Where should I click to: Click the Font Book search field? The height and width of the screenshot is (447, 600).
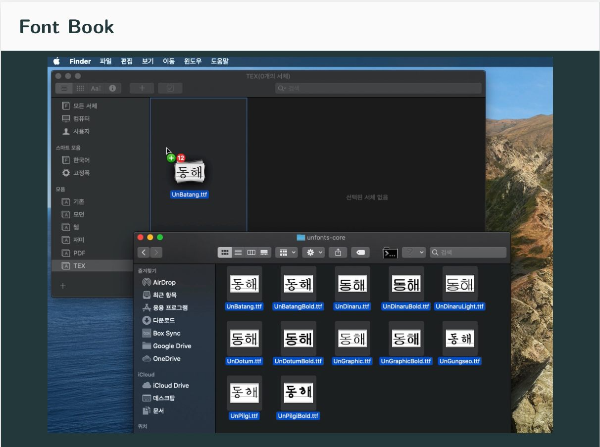pyautogui.click(x=378, y=88)
